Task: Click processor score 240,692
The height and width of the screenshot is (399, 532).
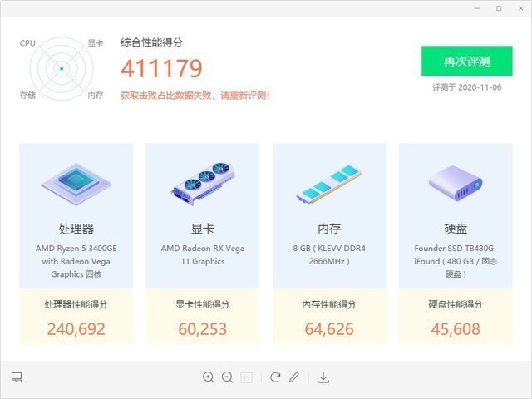Action: pos(76,329)
